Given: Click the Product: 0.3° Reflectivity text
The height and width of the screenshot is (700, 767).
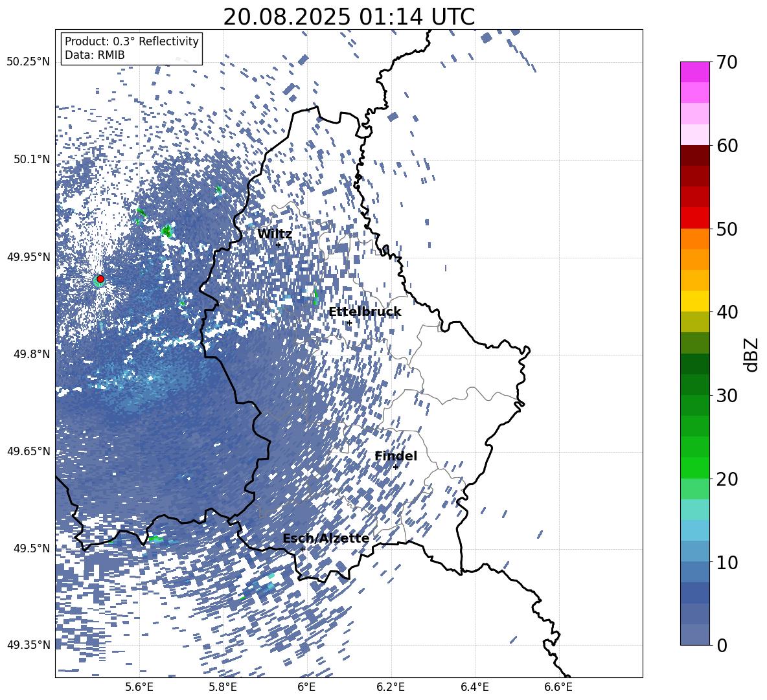Looking at the screenshot, I should (132, 41).
